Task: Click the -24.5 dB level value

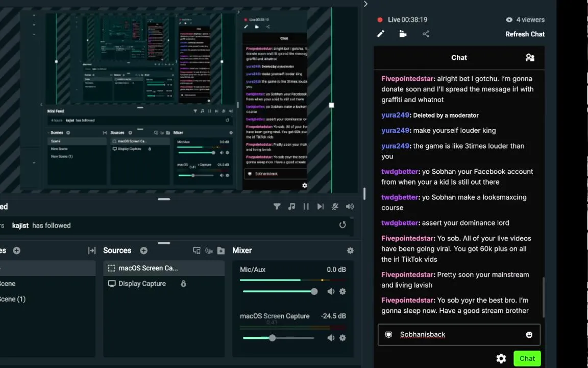Action: (333, 316)
